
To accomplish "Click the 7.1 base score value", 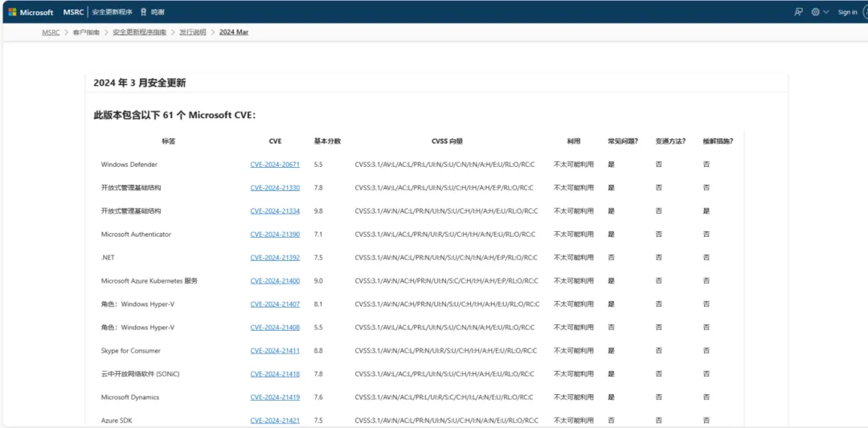I will 318,234.
